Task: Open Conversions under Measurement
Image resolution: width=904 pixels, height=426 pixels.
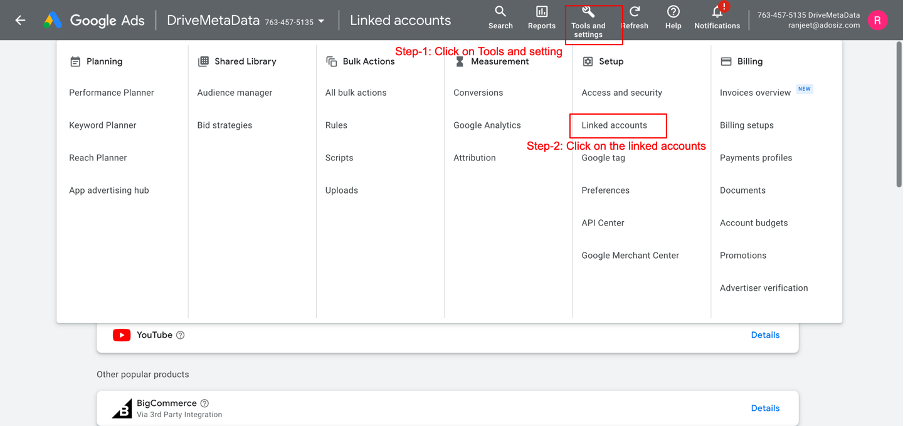Action: (x=478, y=93)
